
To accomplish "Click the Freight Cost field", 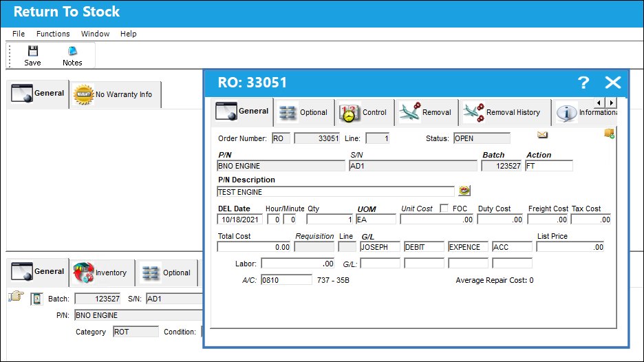I will 548,220.
